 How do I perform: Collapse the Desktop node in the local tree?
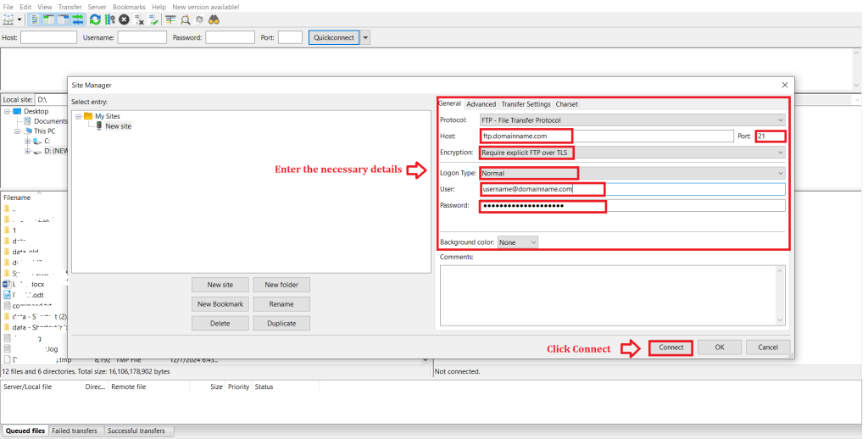(7, 111)
